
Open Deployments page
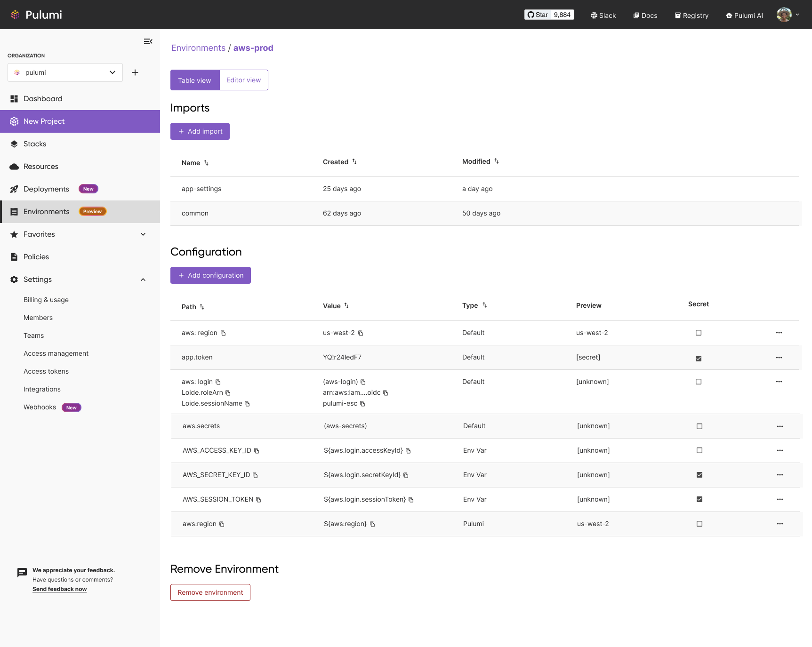point(80,189)
